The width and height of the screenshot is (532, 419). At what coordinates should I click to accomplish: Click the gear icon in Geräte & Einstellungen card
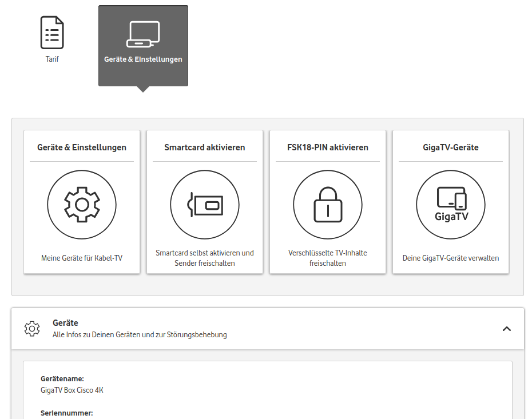click(82, 205)
